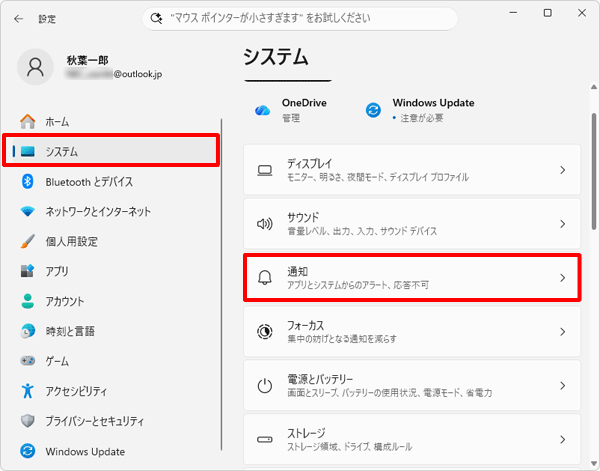Open the ディスプレイ settings card

click(x=412, y=170)
